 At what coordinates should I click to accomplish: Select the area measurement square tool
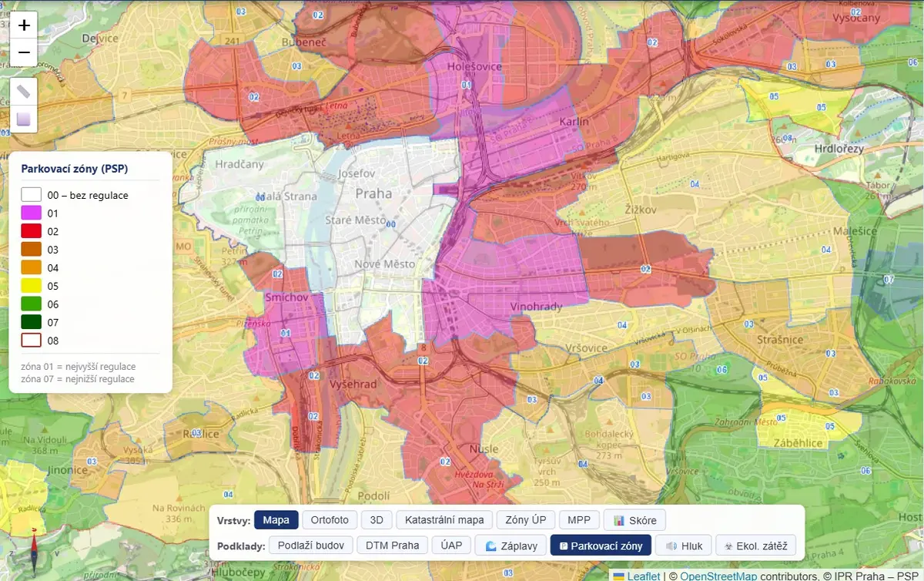coord(24,119)
